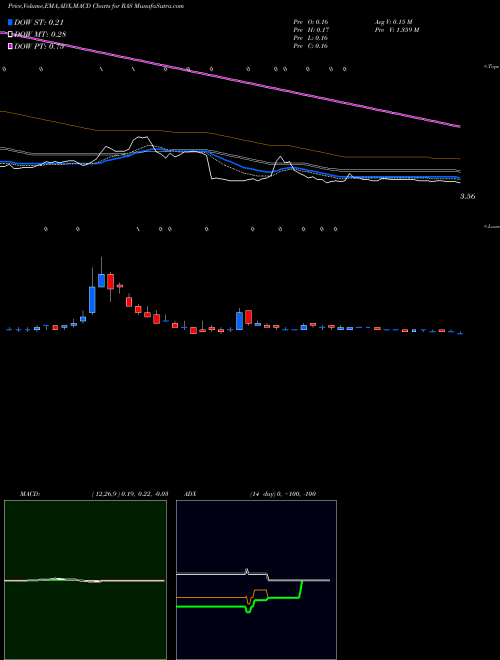Click the white DOW MT legend swatch
The width and height of the screenshot is (500, 660).
pyautogui.click(x=10, y=35)
